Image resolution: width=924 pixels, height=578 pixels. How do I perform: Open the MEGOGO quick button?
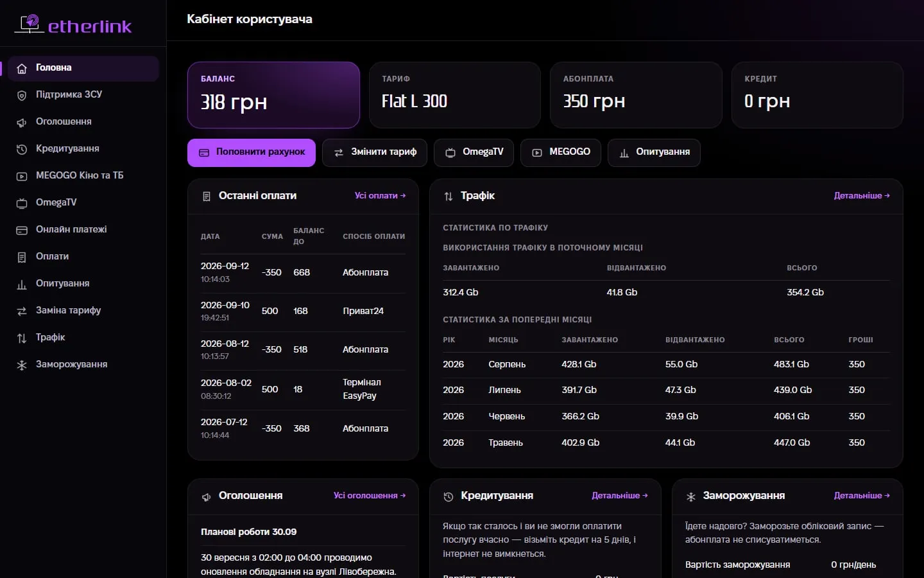click(561, 153)
